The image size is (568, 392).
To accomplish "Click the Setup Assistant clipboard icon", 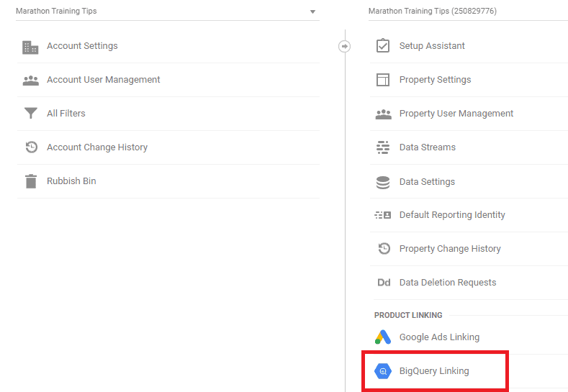I will click(x=383, y=45).
